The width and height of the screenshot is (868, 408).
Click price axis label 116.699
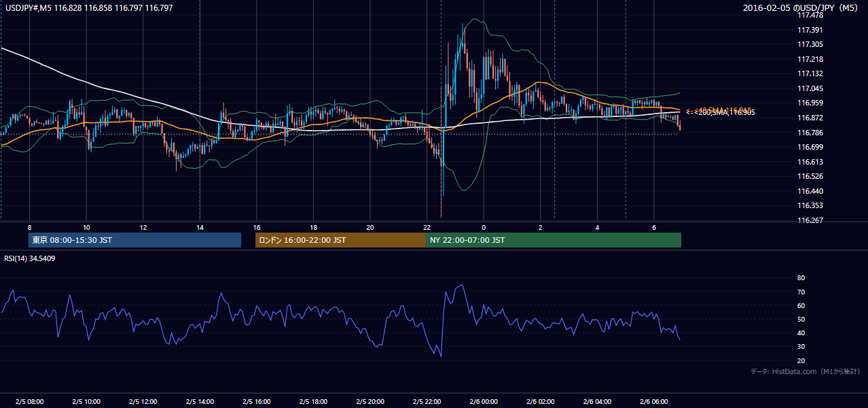click(810, 147)
